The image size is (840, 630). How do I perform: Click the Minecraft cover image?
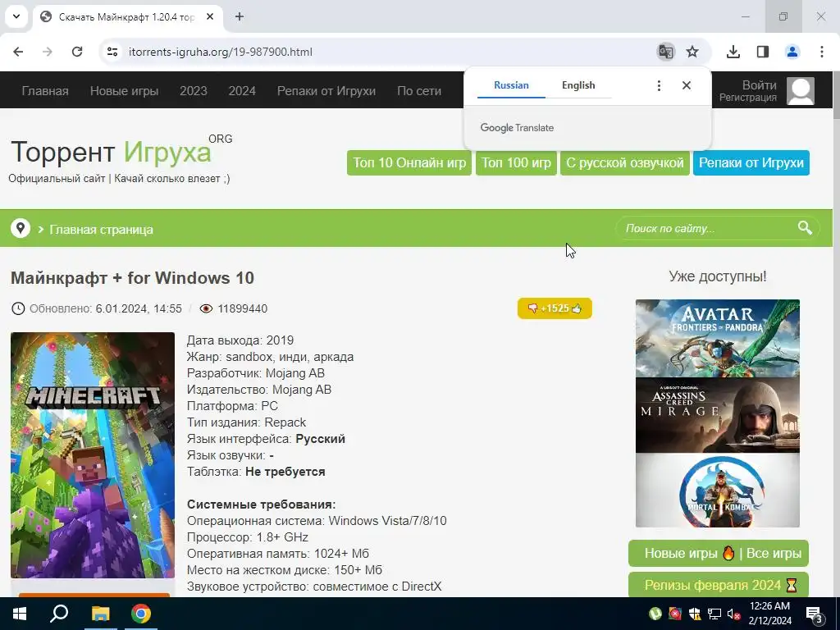click(93, 455)
